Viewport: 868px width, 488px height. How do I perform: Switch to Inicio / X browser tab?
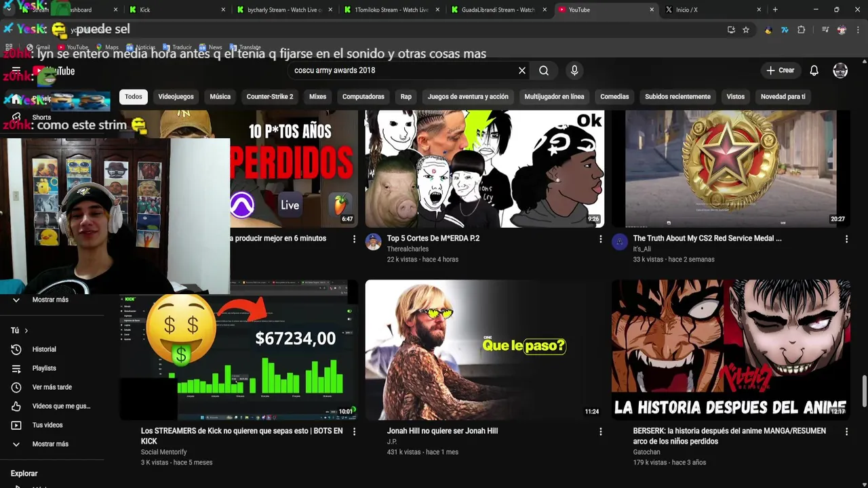click(x=713, y=9)
